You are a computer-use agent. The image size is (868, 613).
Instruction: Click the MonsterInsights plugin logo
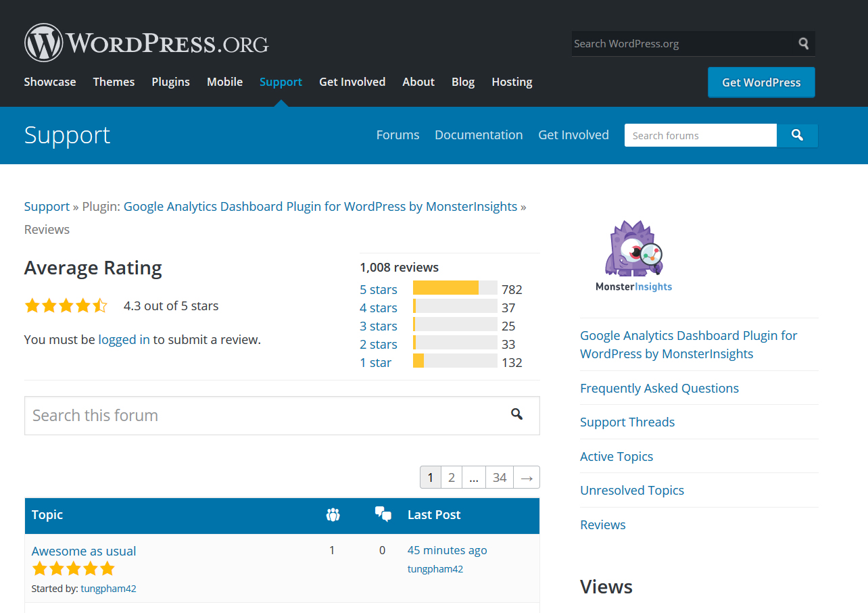point(633,256)
